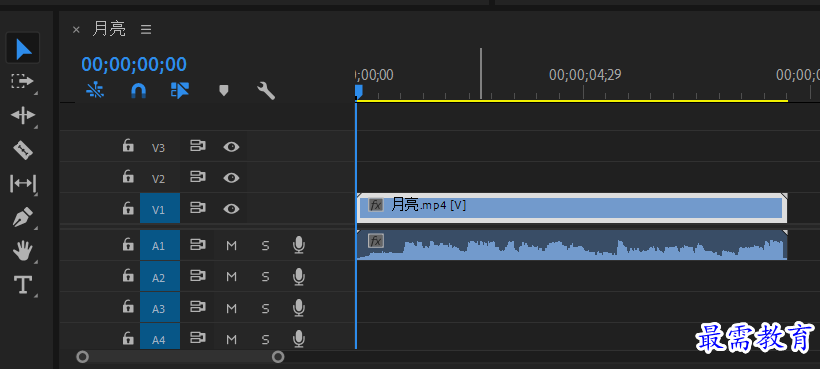Toggle sync lock on V3

tap(197, 146)
